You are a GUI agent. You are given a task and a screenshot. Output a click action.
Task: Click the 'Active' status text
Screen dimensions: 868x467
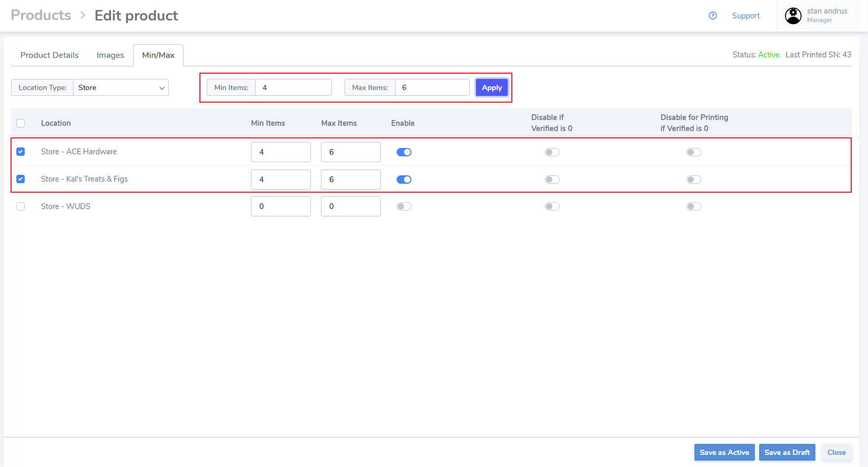click(769, 55)
